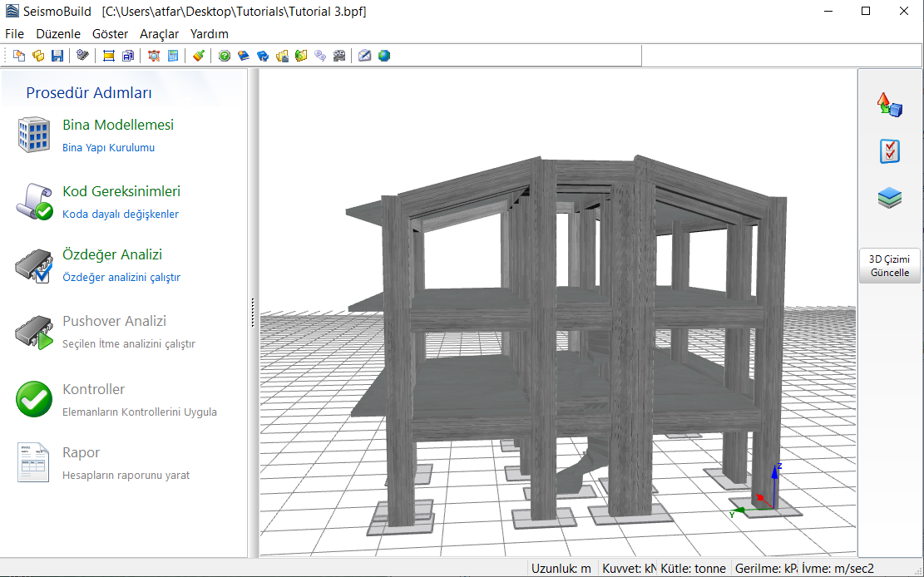Viewport: 924px width, 577px height.
Task: Click the red checklist icon on right panel
Action: pos(890,151)
